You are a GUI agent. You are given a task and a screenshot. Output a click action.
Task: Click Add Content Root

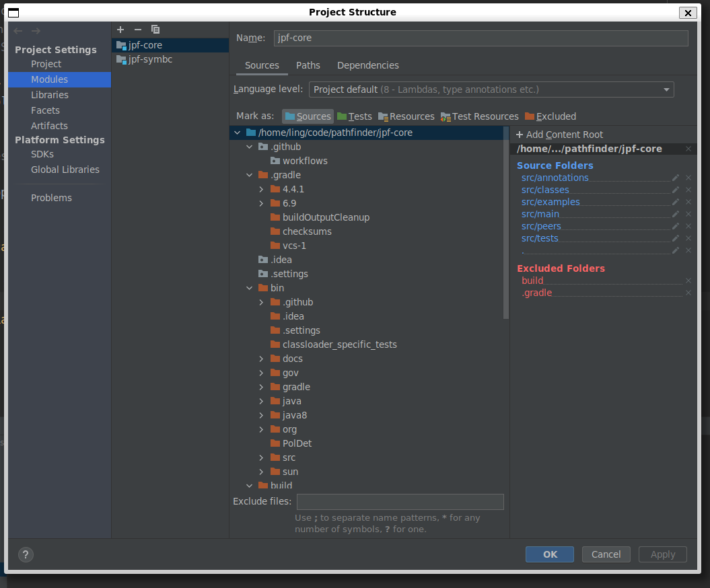pos(559,135)
